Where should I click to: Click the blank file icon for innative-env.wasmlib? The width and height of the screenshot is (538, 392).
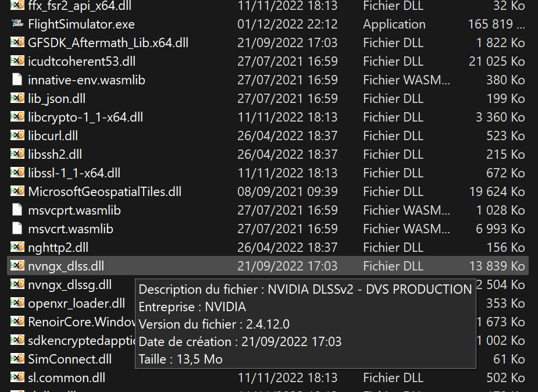point(17,80)
